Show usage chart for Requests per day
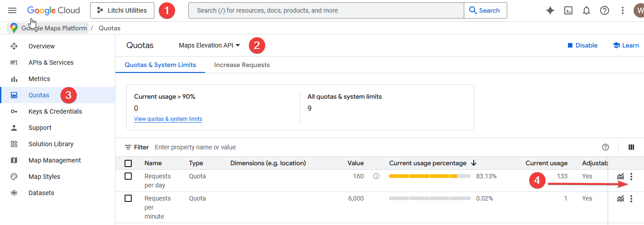644x225 pixels. pyautogui.click(x=620, y=177)
